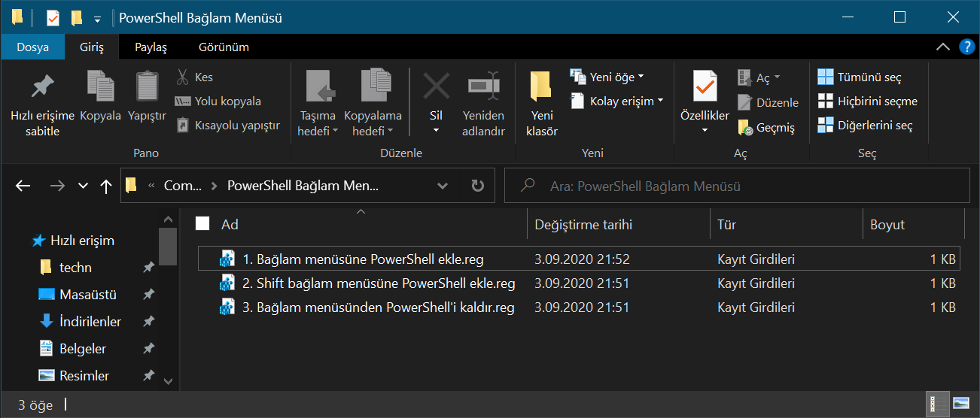The image size is (980, 418).
Task: Click navigation pane scrollbar down arrow
Action: pos(168,381)
